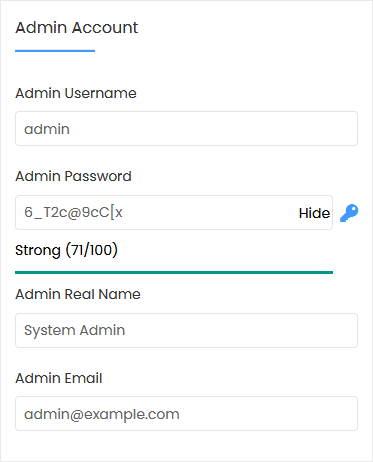This screenshot has height=462, width=373.
Task: Select the Admin Real Name field
Action: pyautogui.click(x=186, y=330)
